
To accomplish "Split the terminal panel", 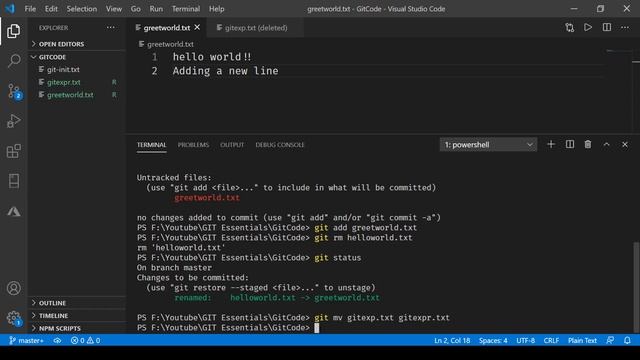I will tap(569, 144).
